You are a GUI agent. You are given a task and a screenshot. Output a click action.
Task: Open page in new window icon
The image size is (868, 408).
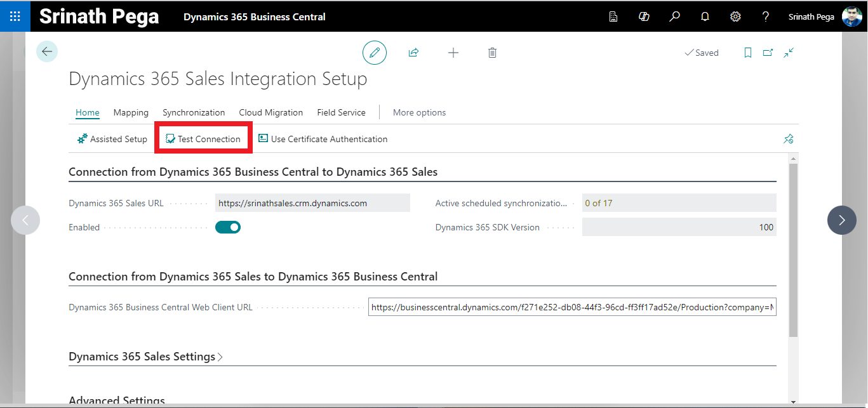[x=768, y=53]
